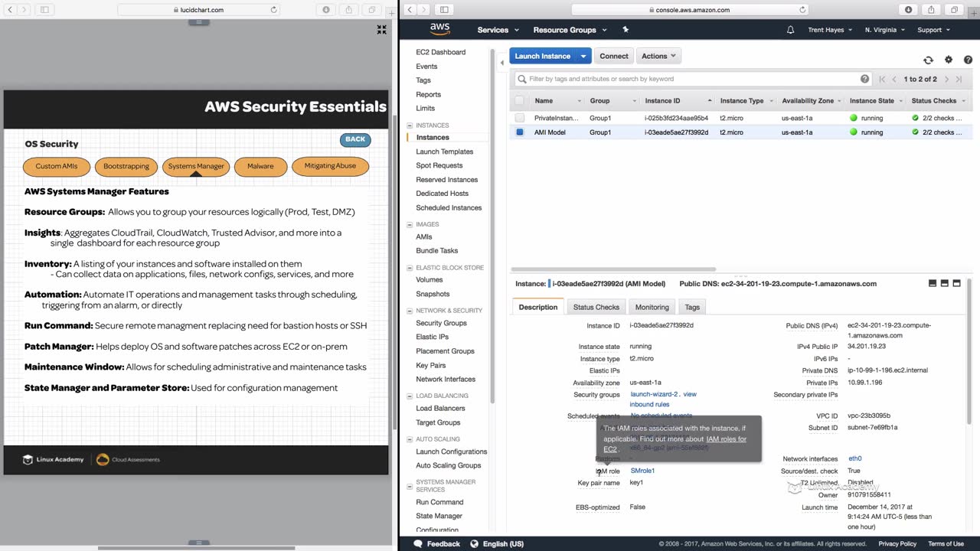Open the Malware slide tab

(x=260, y=166)
